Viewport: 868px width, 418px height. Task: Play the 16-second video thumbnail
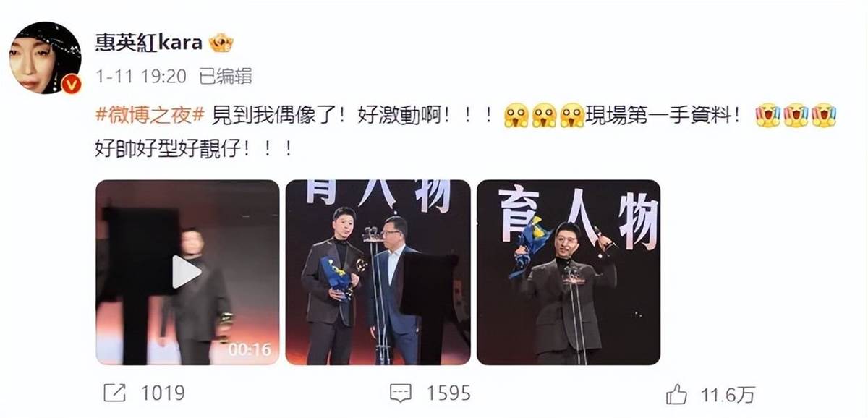[187, 272]
